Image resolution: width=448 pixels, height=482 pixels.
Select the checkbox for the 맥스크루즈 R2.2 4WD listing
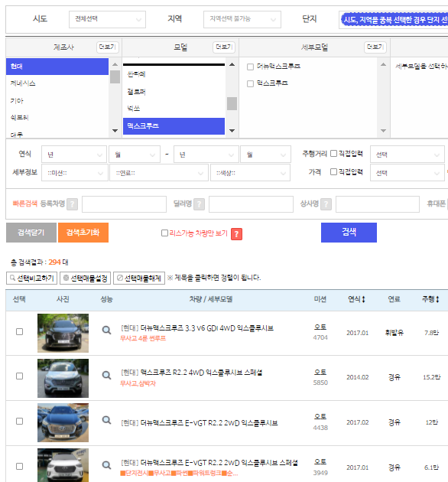point(19,376)
